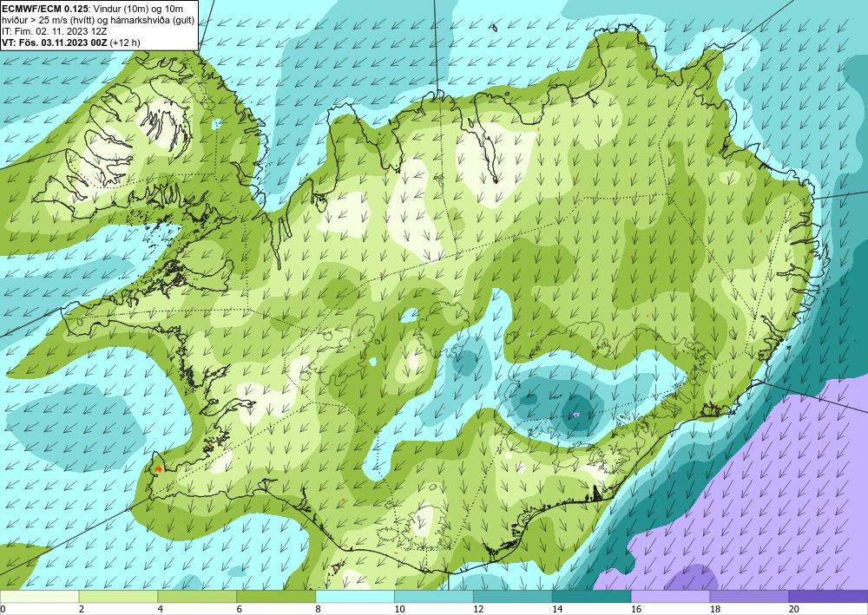Click the 'ECMWF/ECM 0.125' title text
This screenshot has height=615, width=868.
click(x=45, y=8)
